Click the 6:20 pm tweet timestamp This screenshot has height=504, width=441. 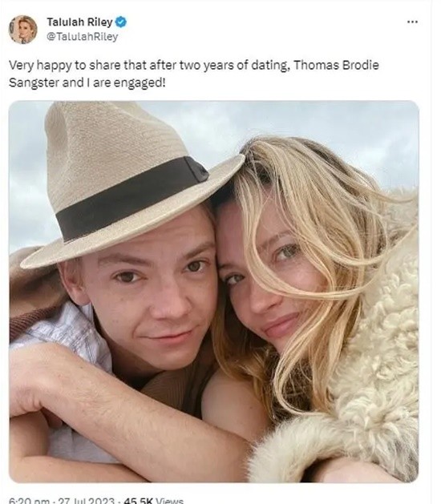29,501
